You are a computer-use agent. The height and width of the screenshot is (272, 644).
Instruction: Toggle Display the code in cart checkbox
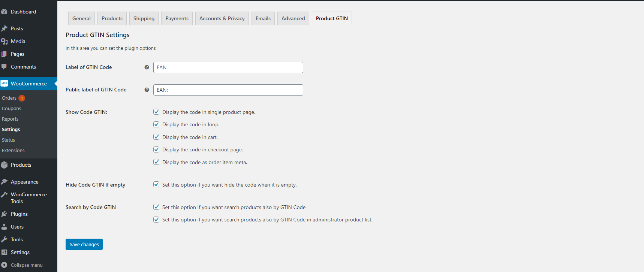coord(156,137)
